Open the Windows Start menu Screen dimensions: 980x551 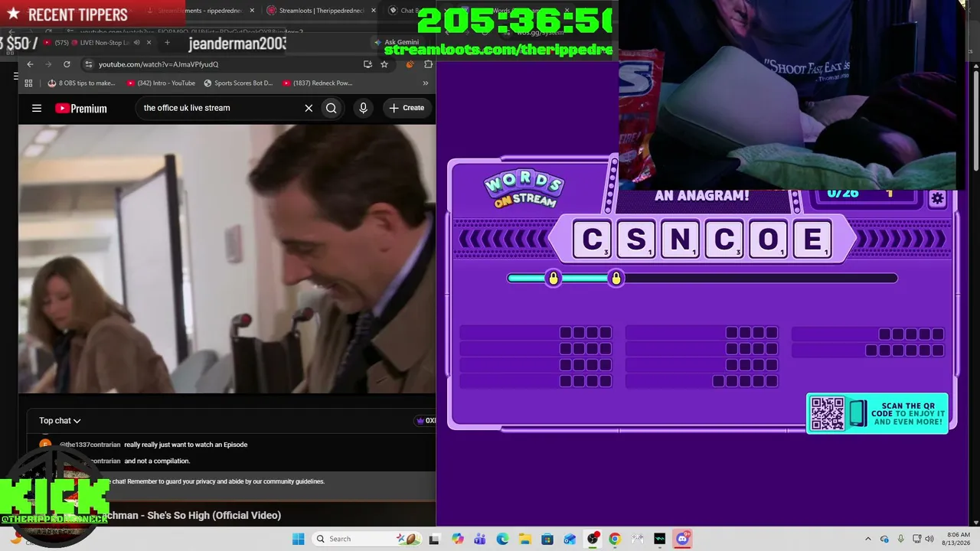tap(298, 539)
